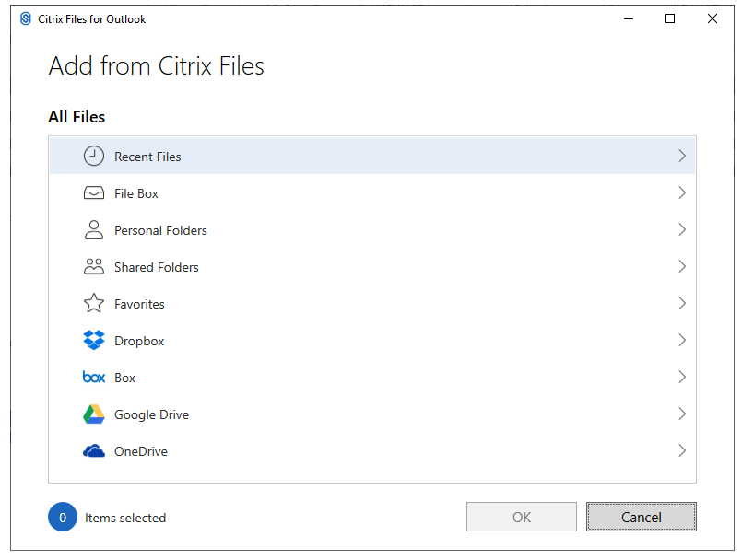Click the File Box inbox icon

94,193
